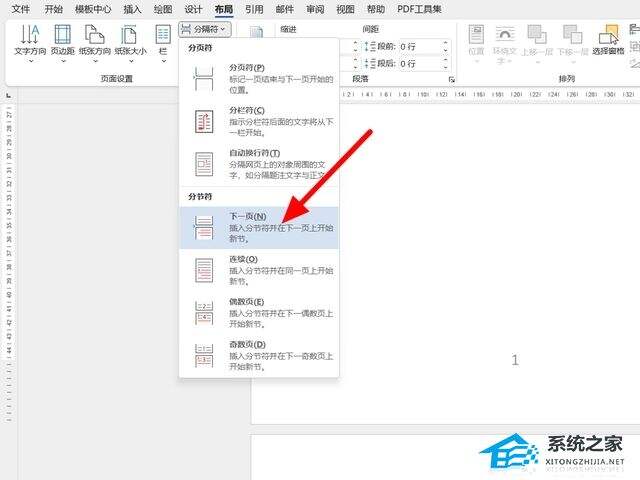
Task: Click the 文字方向 text direction icon
Action: click(30, 34)
